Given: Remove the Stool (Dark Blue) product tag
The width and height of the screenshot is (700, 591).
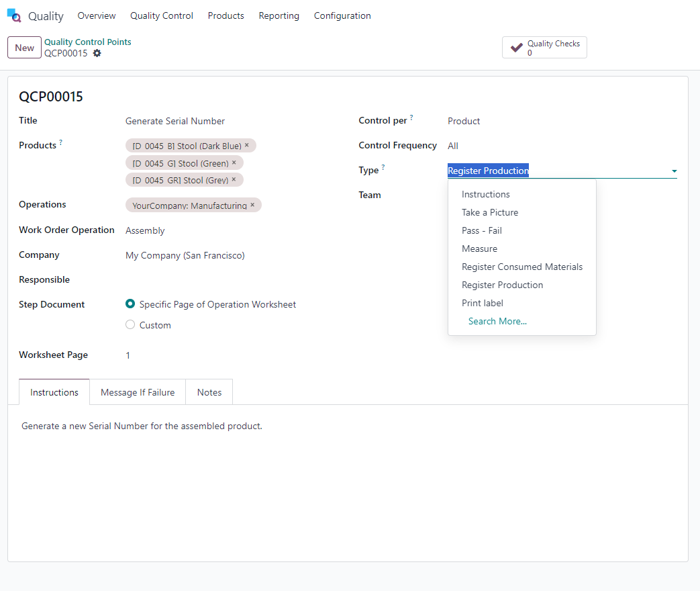Looking at the screenshot, I should tap(247, 145).
